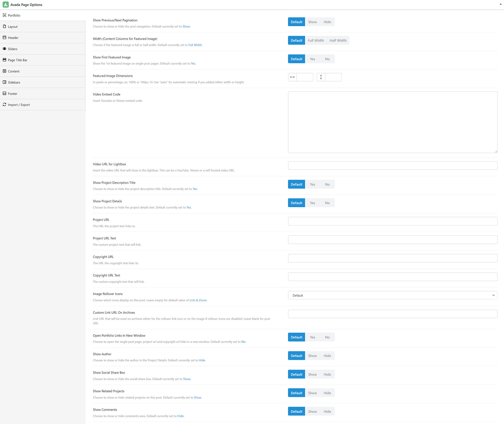Open the Content tab
Image resolution: width=504 pixels, height=424 pixels.
(43, 71)
